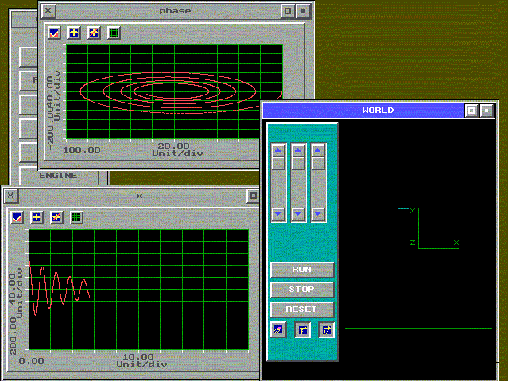Click the yellow crosshair icon in phase window
Image resolution: width=508 pixels, height=382 pixels.
click(74, 33)
